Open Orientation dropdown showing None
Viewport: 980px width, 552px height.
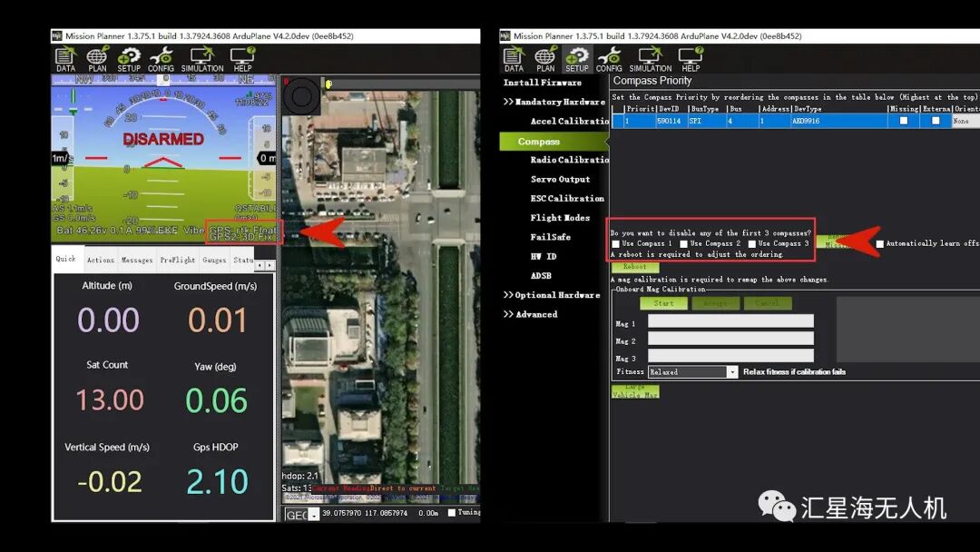pyautogui.click(x=965, y=122)
